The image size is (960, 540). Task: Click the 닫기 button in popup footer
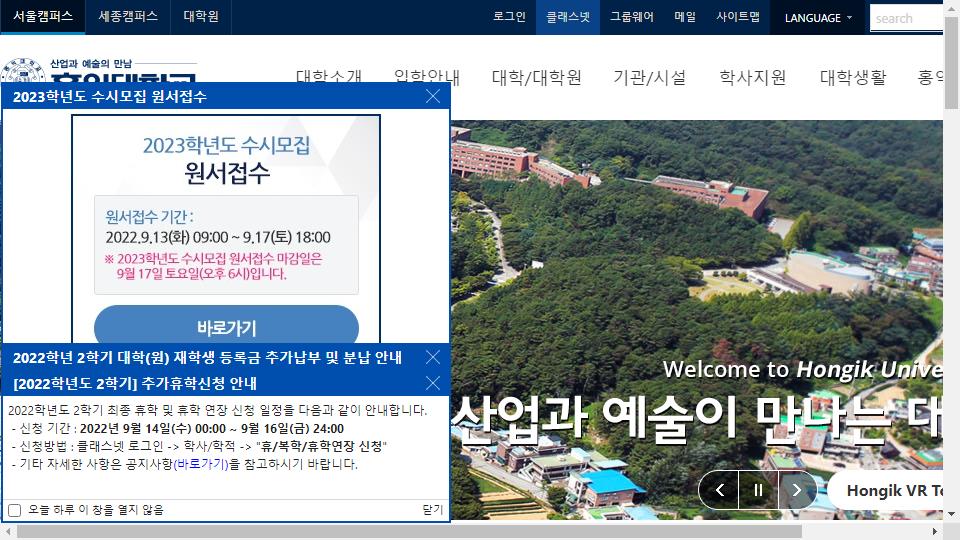pos(432,510)
